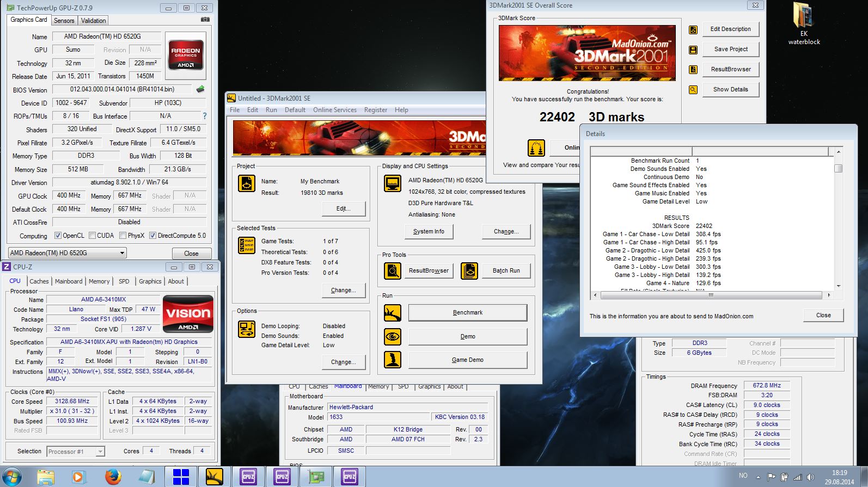
Task: Open the Windows Start menu
Action: (11, 477)
